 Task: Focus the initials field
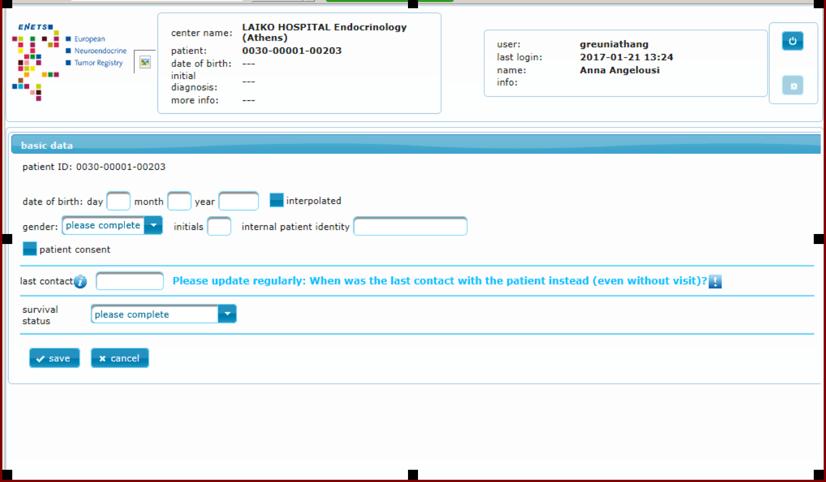(219, 227)
